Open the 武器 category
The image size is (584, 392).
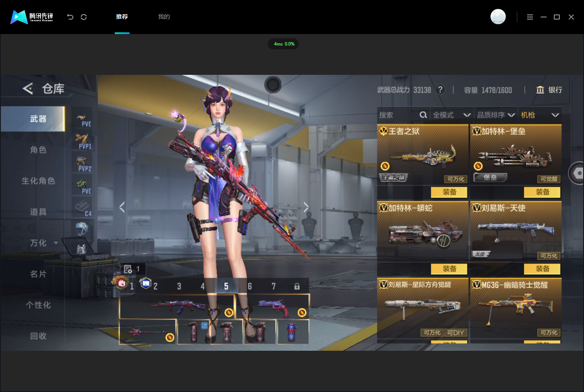(x=33, y=119)
